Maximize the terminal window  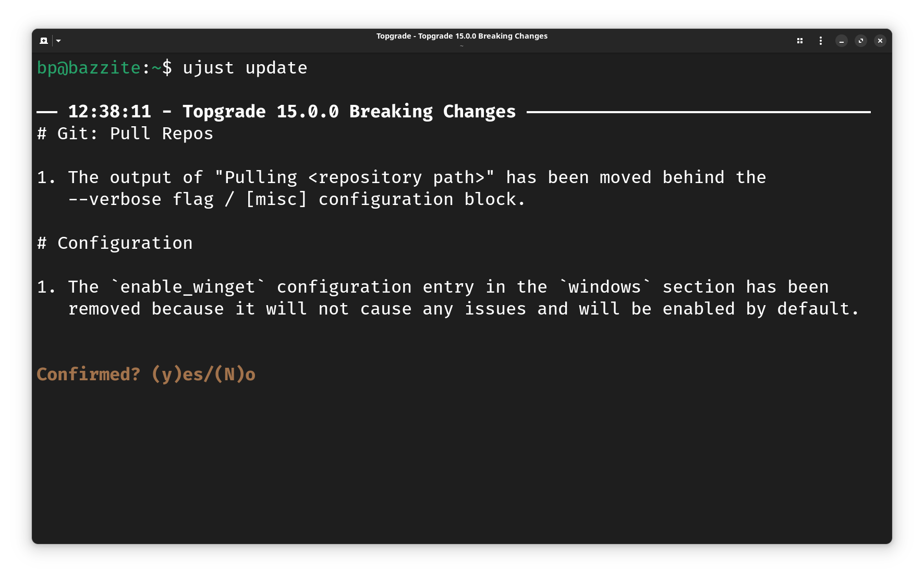pyautogui.click(x=860, y=41)
